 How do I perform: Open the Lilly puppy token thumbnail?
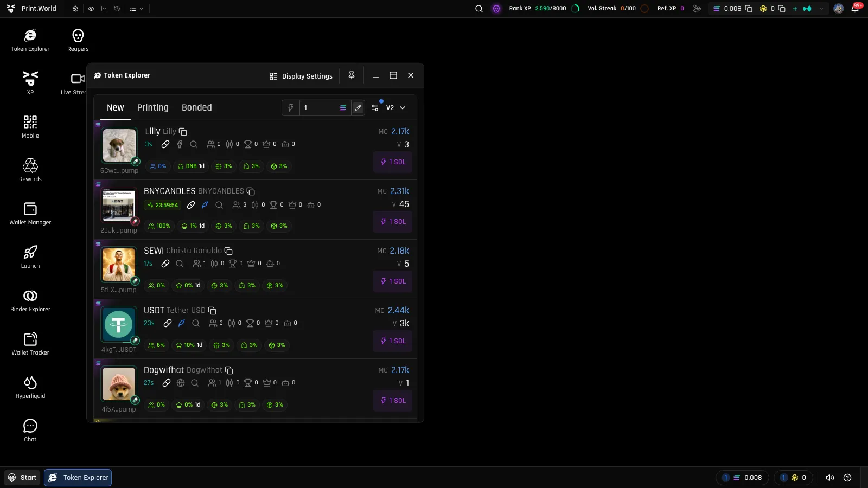119,145
